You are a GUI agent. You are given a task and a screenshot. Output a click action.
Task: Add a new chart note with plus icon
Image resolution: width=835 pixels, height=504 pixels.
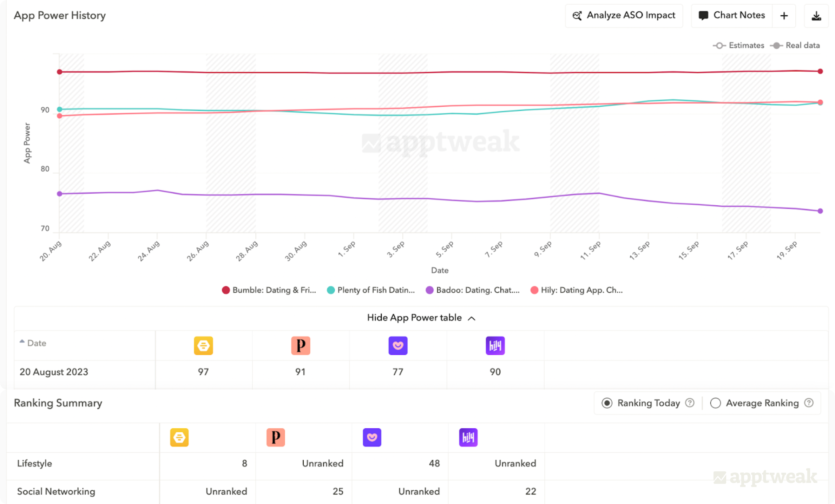784,16
